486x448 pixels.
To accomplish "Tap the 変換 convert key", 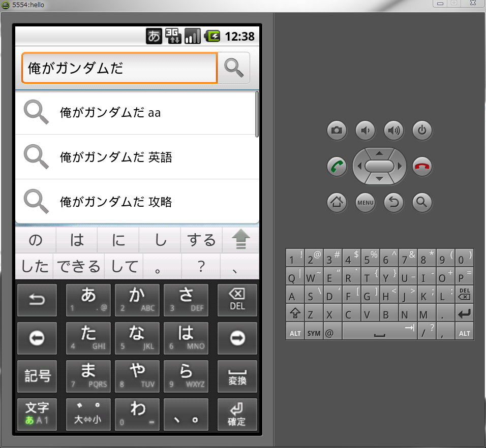I will pyautogui.click(x=237, y=376).
